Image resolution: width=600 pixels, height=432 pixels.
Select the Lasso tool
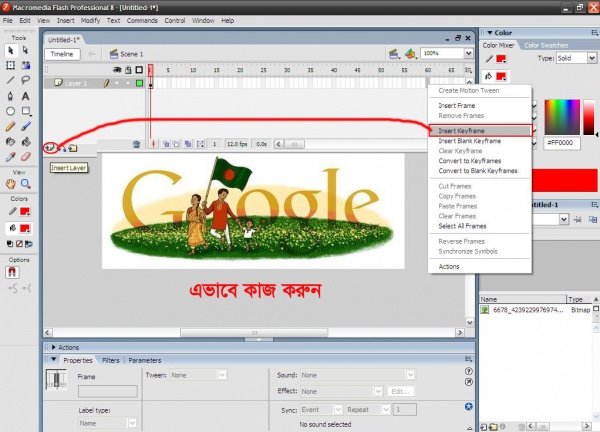tap(26, 80)
